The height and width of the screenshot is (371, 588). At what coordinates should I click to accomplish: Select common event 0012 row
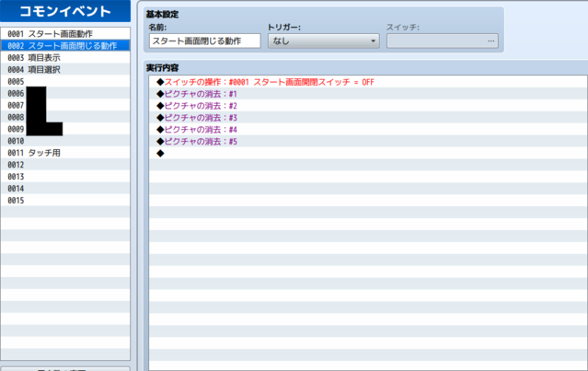click(x=65, y=165)
